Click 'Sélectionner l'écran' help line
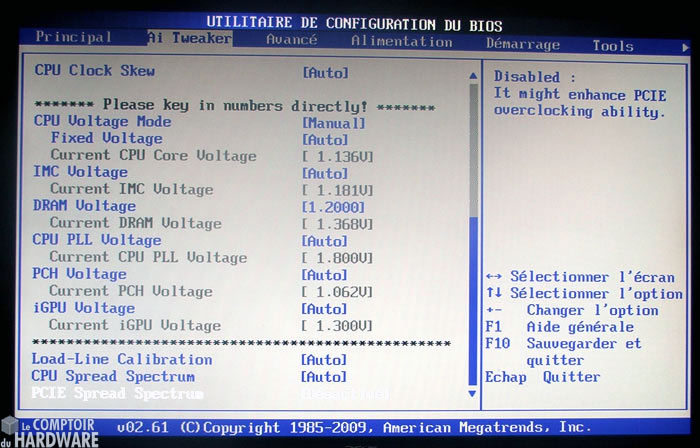This screenshot has width=700, height=448. pos(580,277)
